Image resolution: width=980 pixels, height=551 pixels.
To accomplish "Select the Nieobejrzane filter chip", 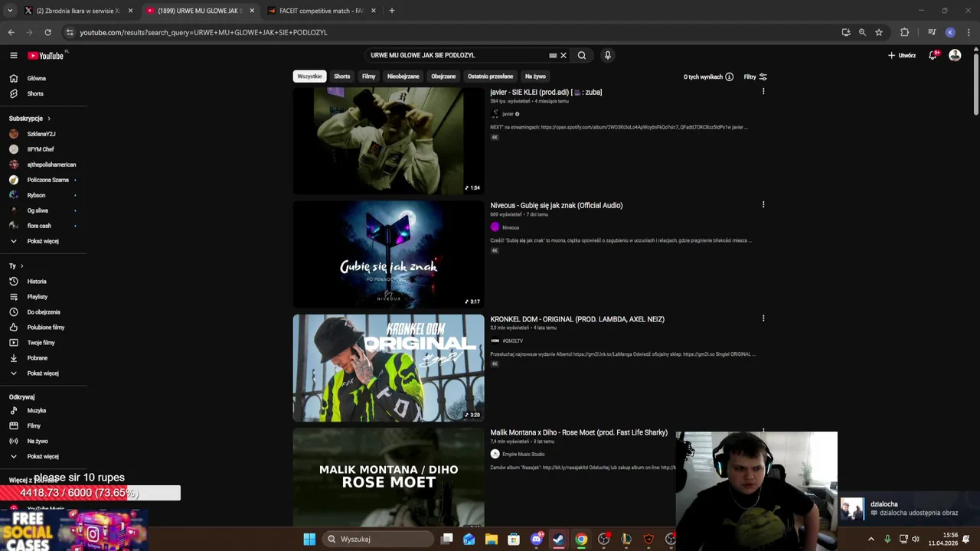I will point(403,77).
